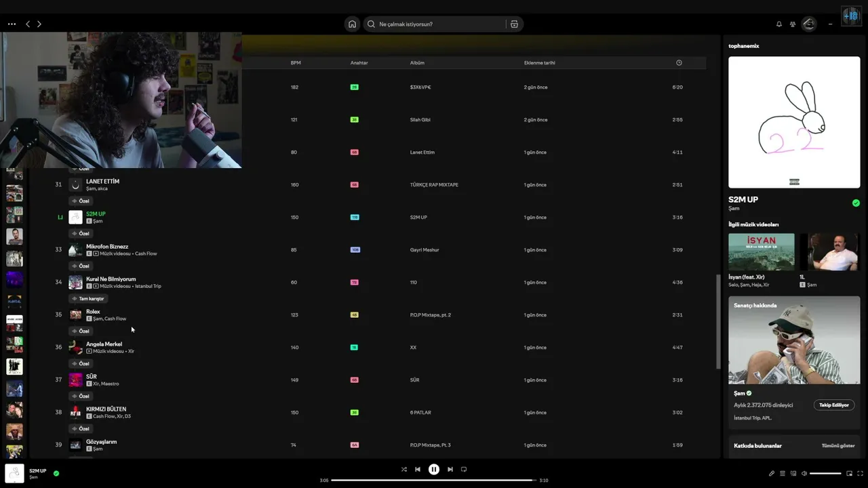Click the Angela Merkel track title
868x488 pixels.
coord(104,344)
